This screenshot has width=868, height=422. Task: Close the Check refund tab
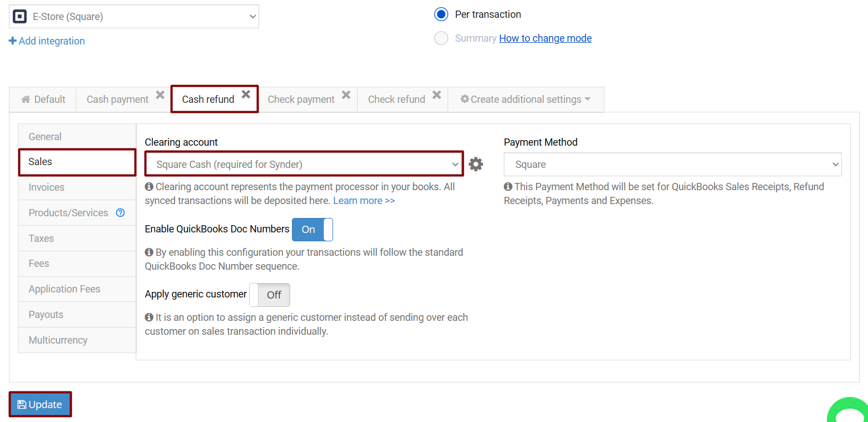(437, 95)
